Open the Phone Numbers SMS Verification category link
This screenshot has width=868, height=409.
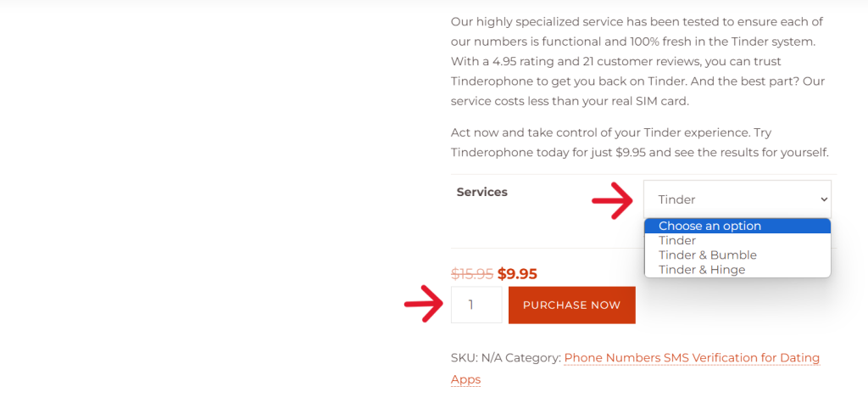pos(691,358)
